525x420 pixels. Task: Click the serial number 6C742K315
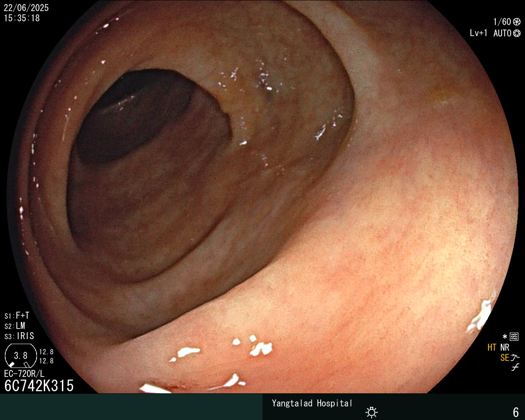point(39,386)
